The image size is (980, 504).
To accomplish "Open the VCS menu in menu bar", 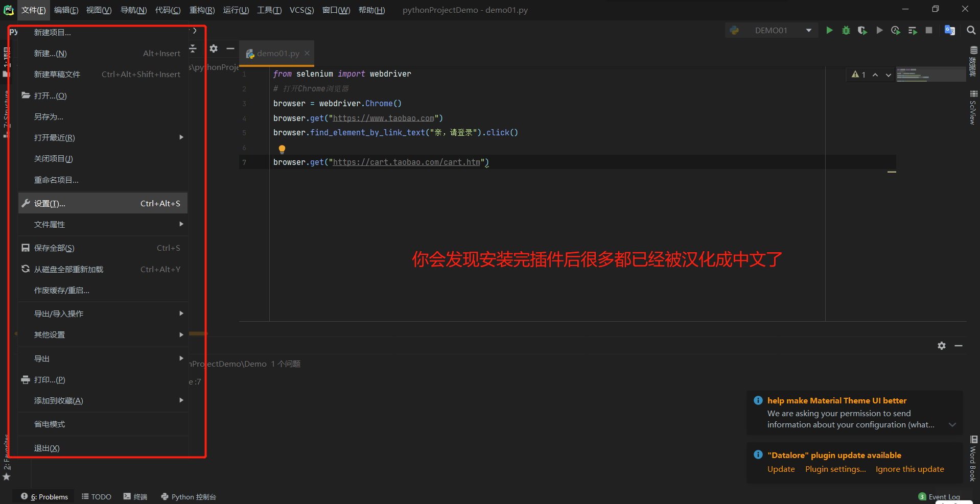I will pos(301,10).
